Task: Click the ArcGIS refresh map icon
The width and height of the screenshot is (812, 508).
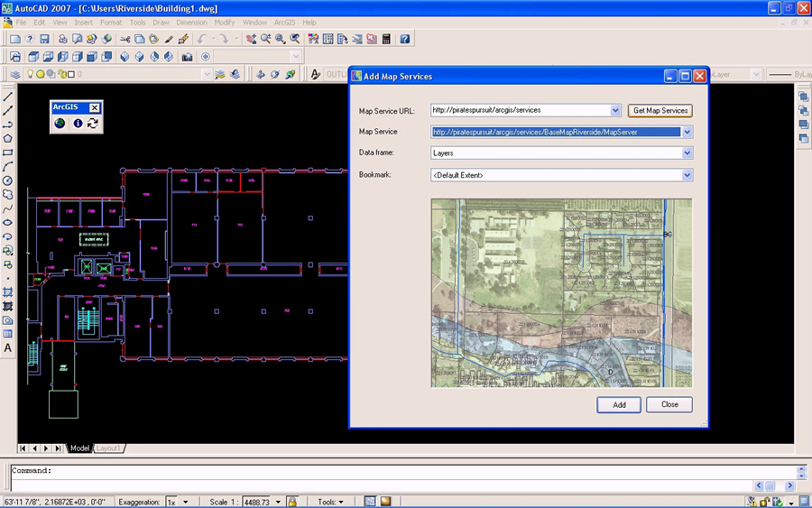Action: (x=93, y=124)
